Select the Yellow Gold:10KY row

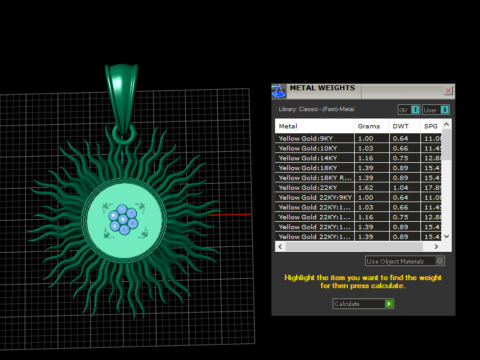(x=358, y=148)
